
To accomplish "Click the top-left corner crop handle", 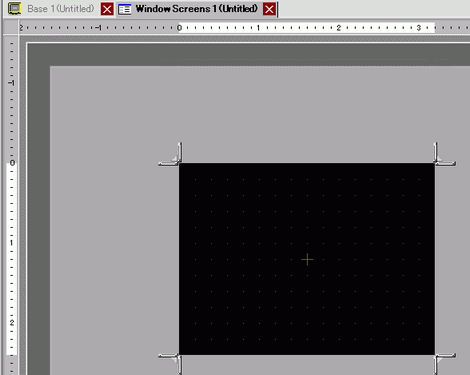I will click(x=170, y=154).
